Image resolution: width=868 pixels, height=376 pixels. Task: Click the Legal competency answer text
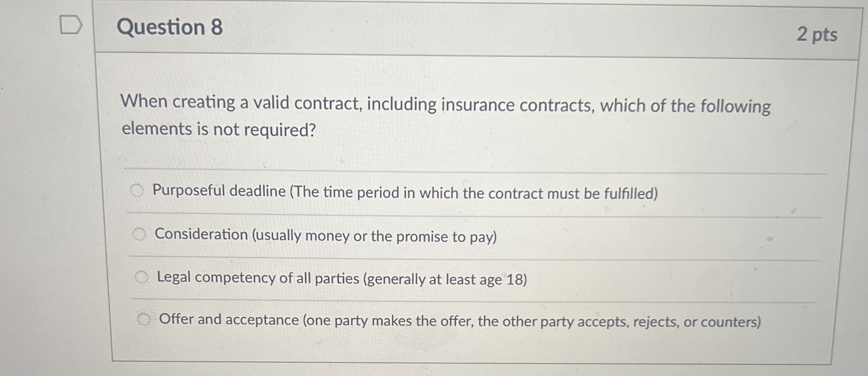click(341, 277)
